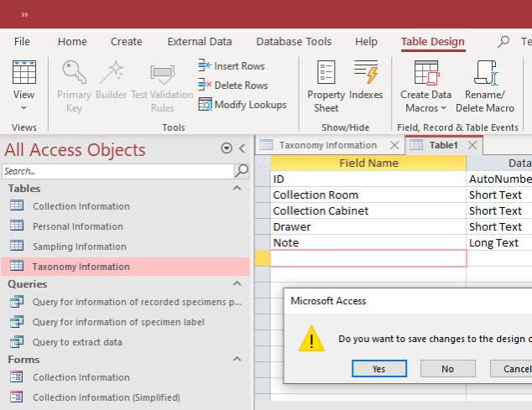532x410 pixels.
Task: Click the Primary Key icon
Action: [x=74, y=72]
